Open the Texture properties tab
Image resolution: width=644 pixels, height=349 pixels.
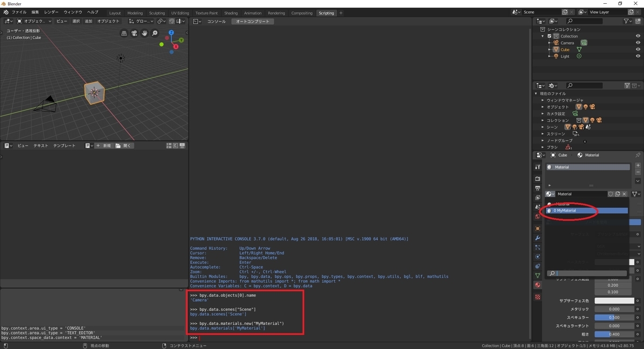538,297
